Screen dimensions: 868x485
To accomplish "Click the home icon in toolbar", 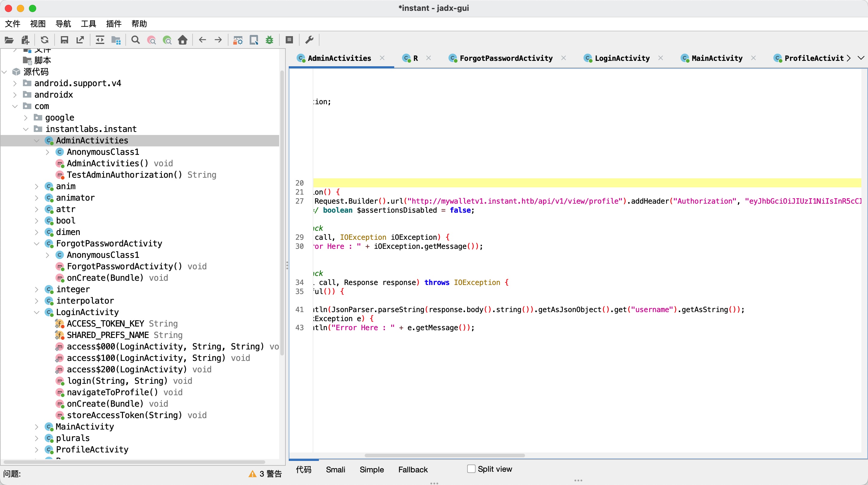I will (x=183, y=40).
